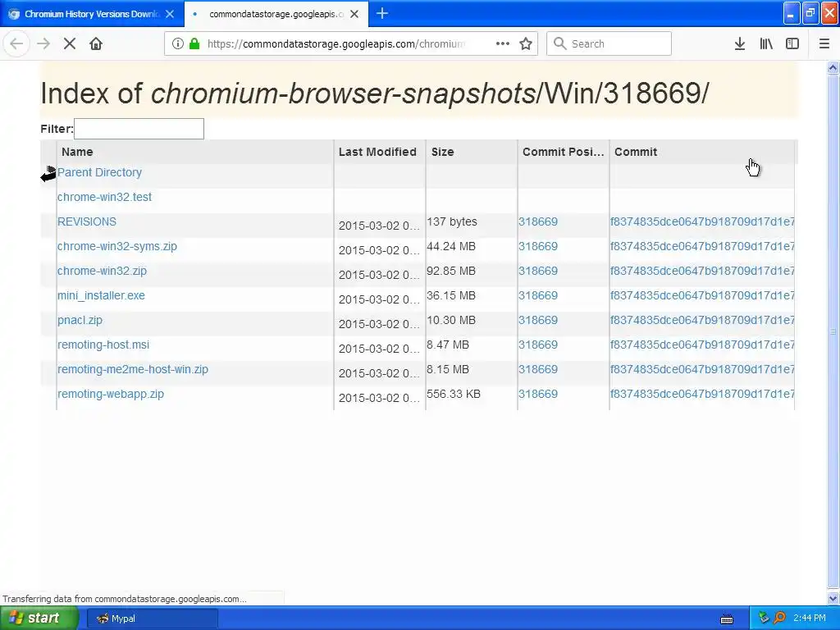Open commit hash link in pnacl.zip row
The height and width of the screenshot is (630, 840).
point(702,321)
